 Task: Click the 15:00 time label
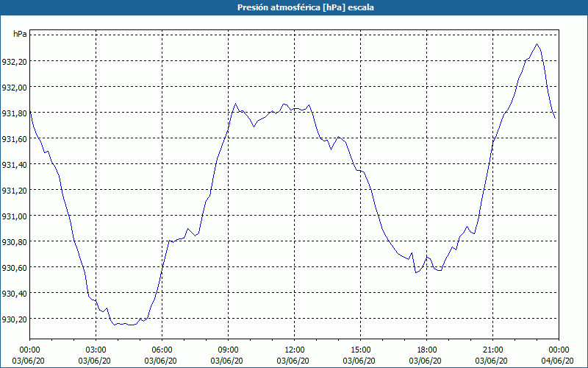[360, 350]
